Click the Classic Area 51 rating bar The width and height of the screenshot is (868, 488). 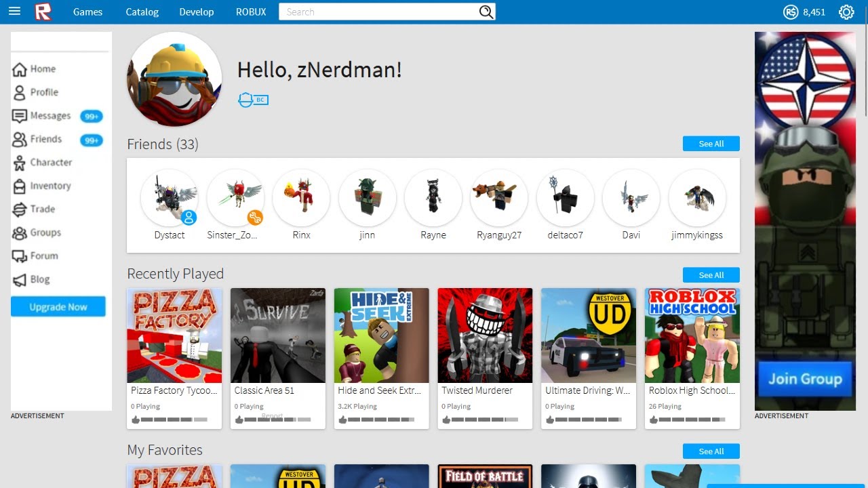point(277,420)
